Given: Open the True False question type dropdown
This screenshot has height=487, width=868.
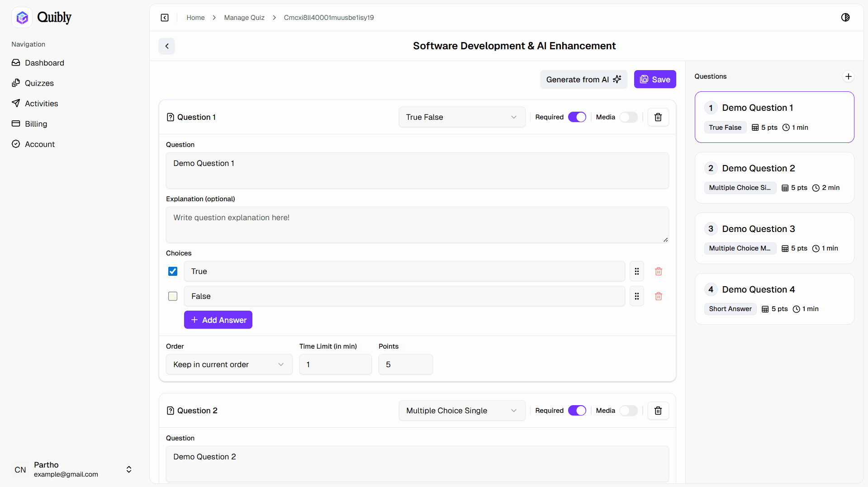Looking at the screenshot, I should click(x=461, y=117).
